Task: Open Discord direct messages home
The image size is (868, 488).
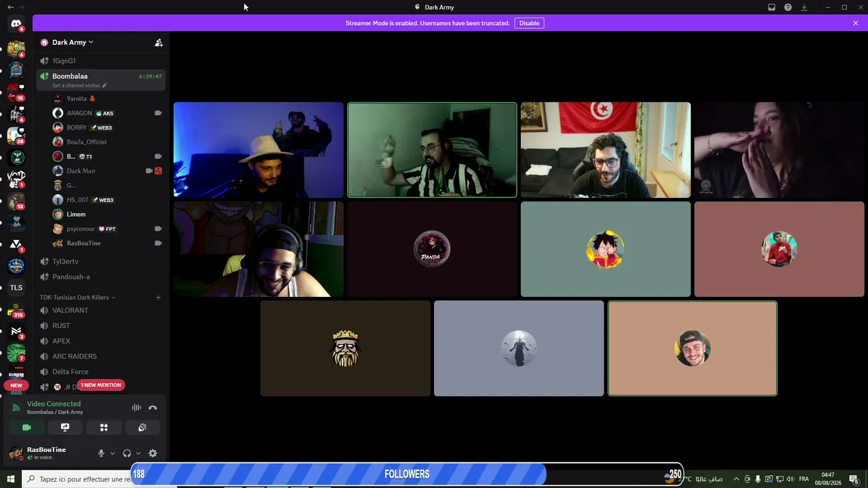Action: point(16,24)
